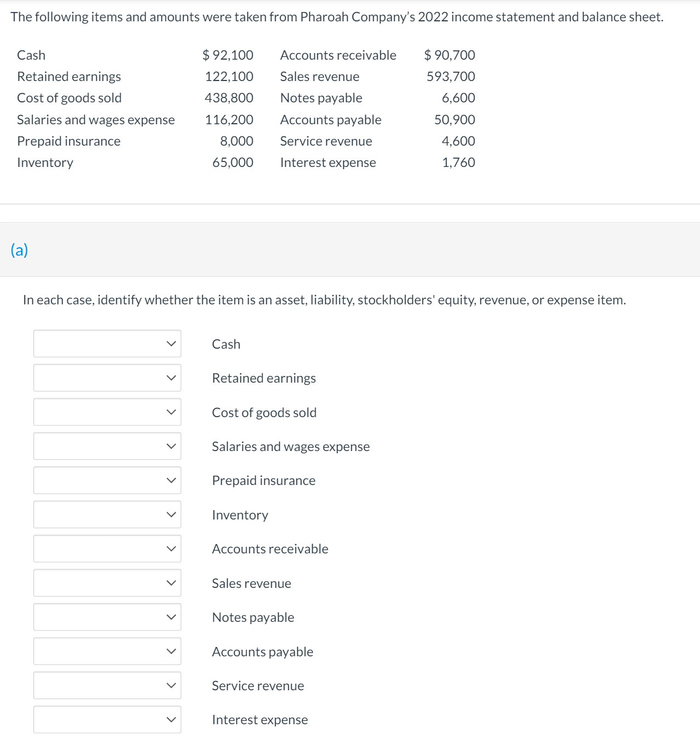Viewport: 700px width, 745px height.
Task: Click the (a) section header
Action: point(19,250)
